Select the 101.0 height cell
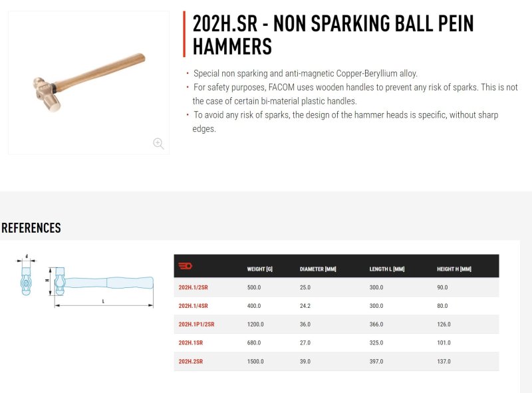 pyautogui.click(x=444, y=342)
